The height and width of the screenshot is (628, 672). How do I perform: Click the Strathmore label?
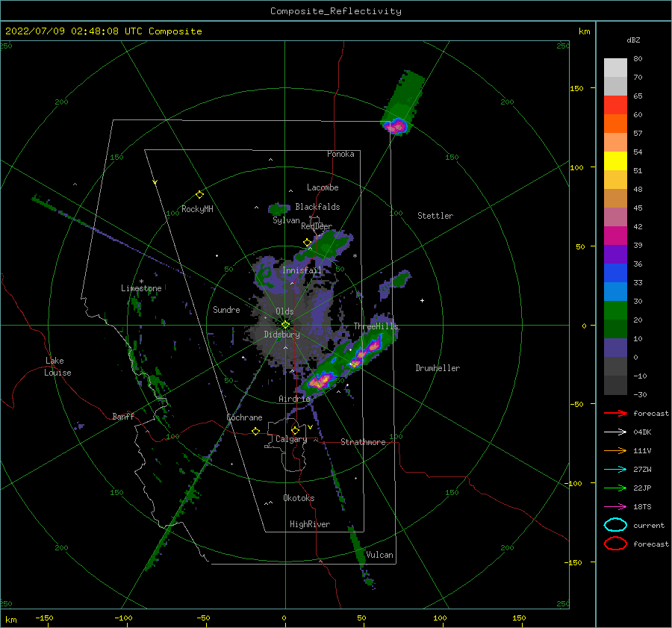click(363, 442)
